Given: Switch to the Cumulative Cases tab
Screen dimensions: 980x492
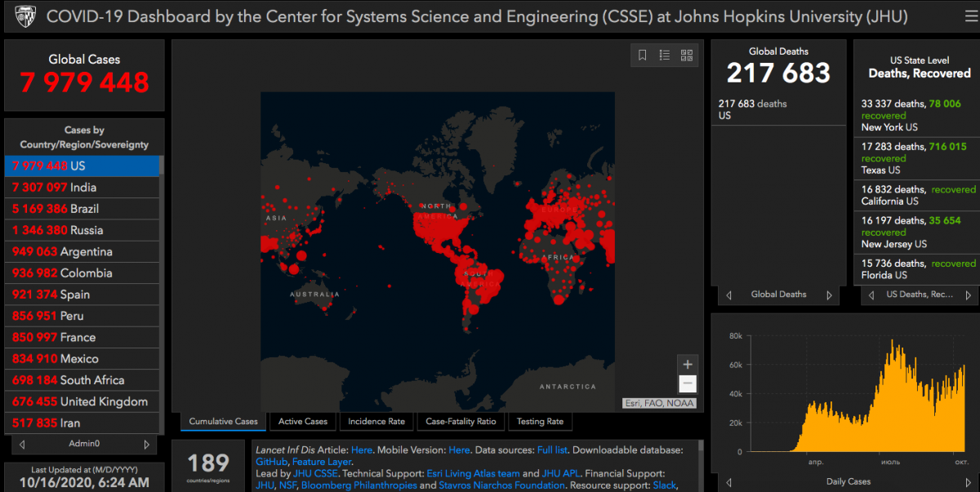Looking at the screenshot, I should coord(223,422).
